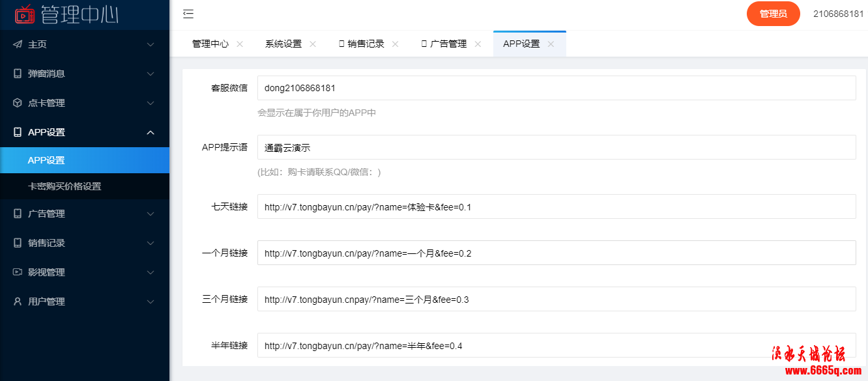Focus the 一个月链接 input field
868x381 pixels.
pyautogui.click(x=557, y=253)
